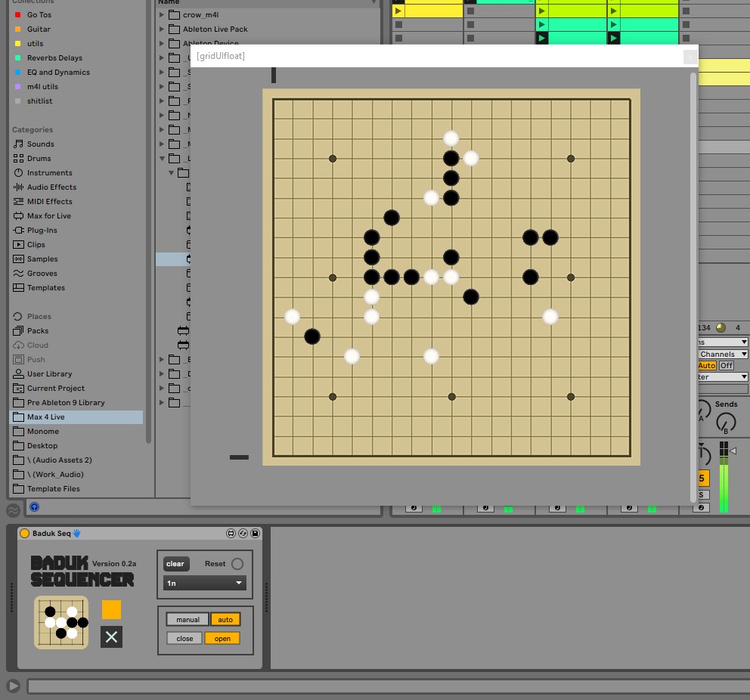
Task: Click the X icon in Baduk Sequencer
Action: [111, 637]
